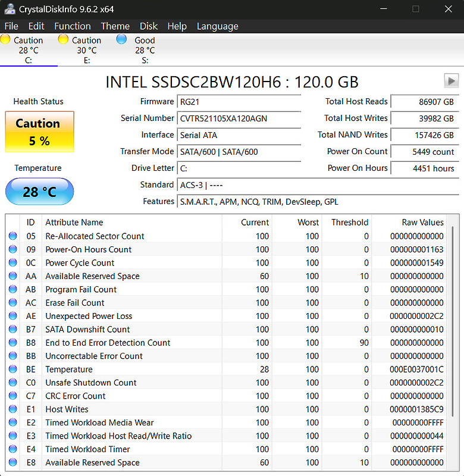Click the blue status dot for Re-Allocated Sector Count
This screenshot has height=476, width=464.
click(12, 236)
